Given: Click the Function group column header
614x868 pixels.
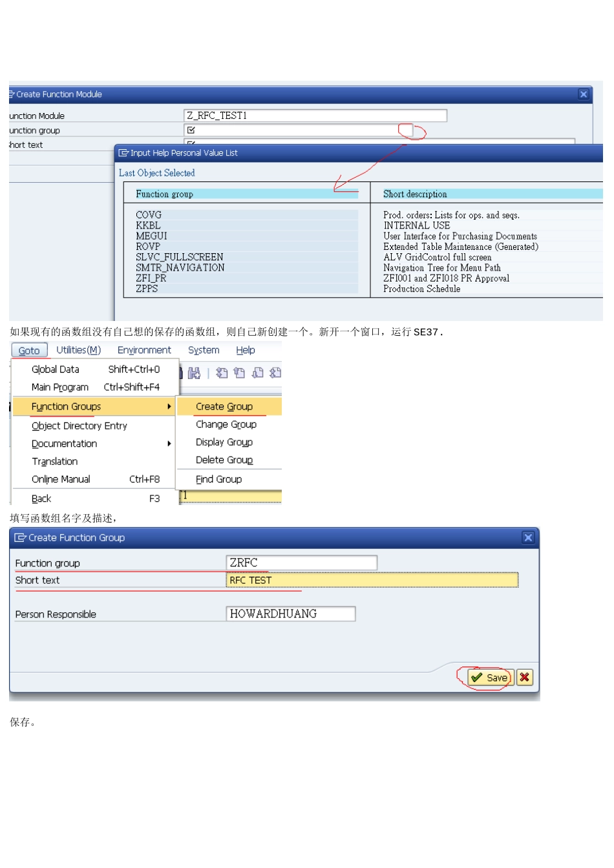Looking at the screenshot, I should coord(246,194).
